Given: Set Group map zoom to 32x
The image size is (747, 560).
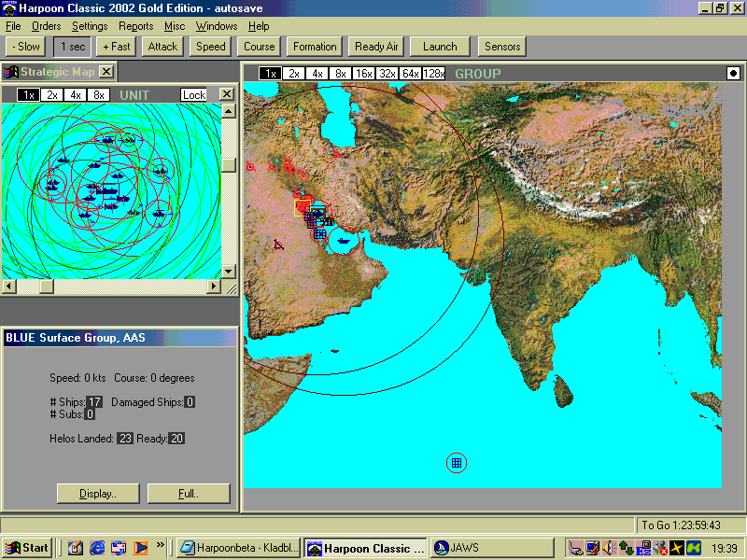Looking at the screenshot, I should click(x=387, y=74).
